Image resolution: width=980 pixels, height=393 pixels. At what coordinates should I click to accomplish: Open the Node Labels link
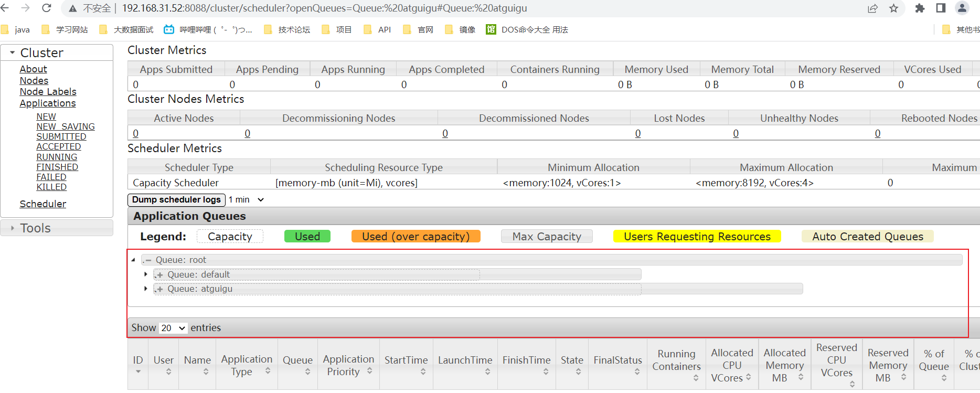(x=48, y=92)
